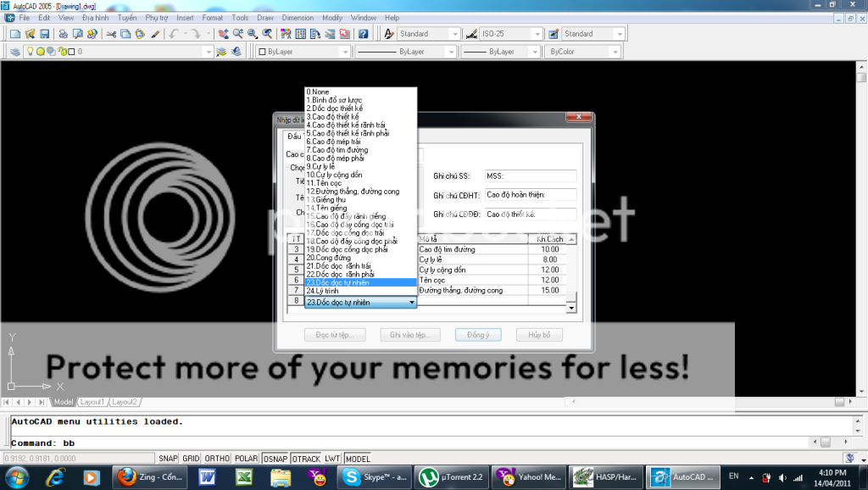Image resolution: width=868 pixels, height=490 pixels.
Task: Open the Dimension menu
Action: click(x=298, y=18)
